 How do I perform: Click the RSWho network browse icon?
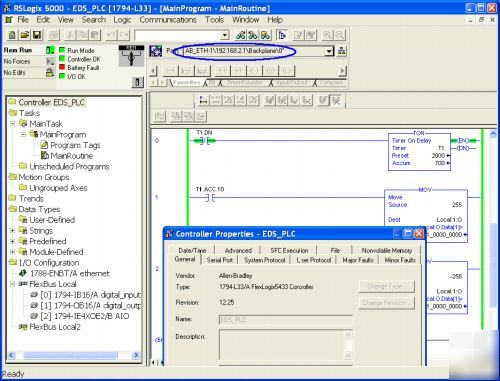342,51
